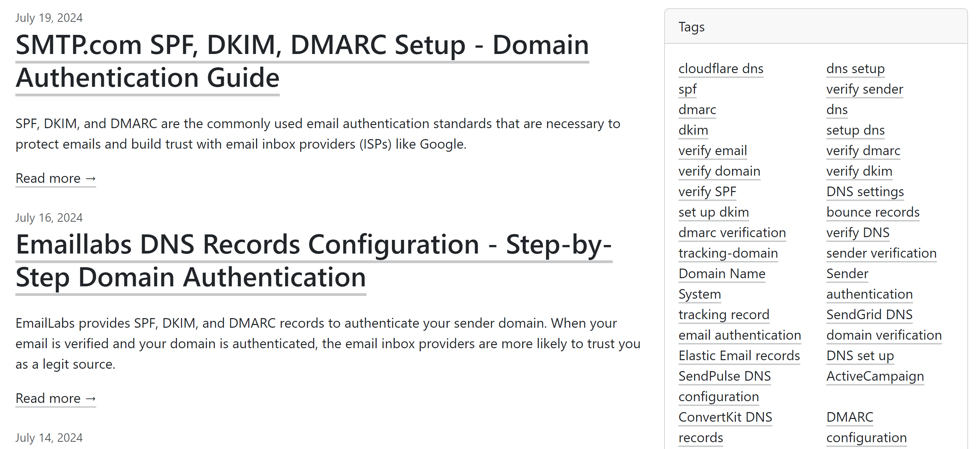Screen dimensions: 980x449
Task: Click the 'verify domain' tag
Action: (x=719, y=172)
